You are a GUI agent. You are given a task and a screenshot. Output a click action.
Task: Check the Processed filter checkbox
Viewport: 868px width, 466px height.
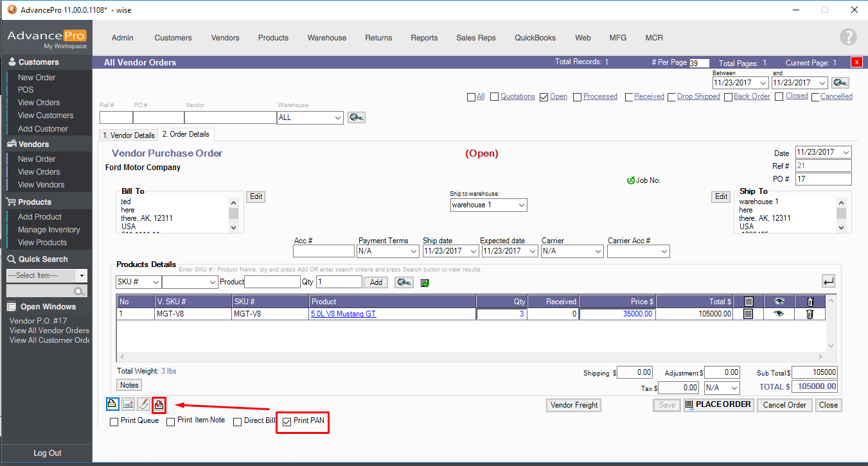click(x=578, y=97)
